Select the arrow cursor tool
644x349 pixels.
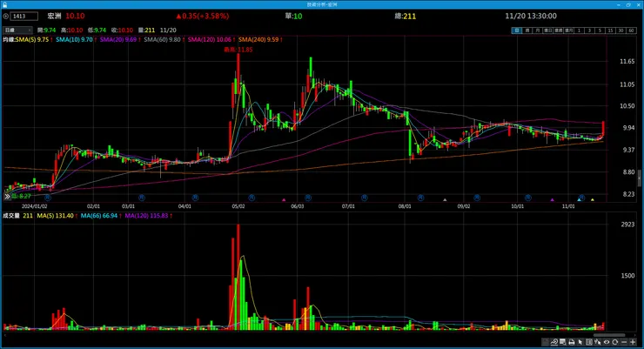pos(580,342)
